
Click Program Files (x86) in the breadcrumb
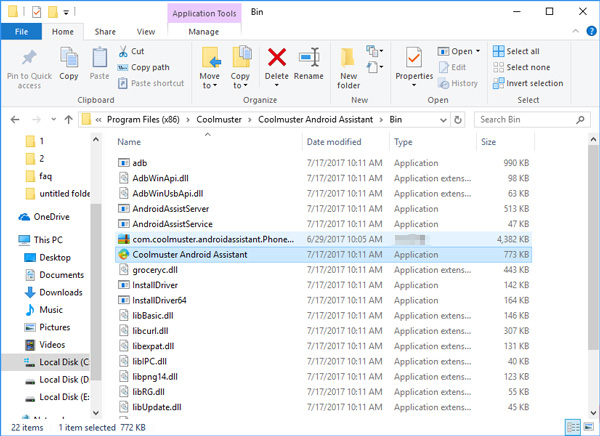coord(143,120)
